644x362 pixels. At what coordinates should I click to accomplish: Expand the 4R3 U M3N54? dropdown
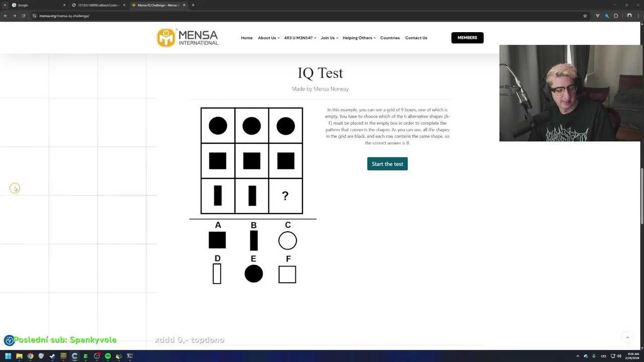point(300,38)
